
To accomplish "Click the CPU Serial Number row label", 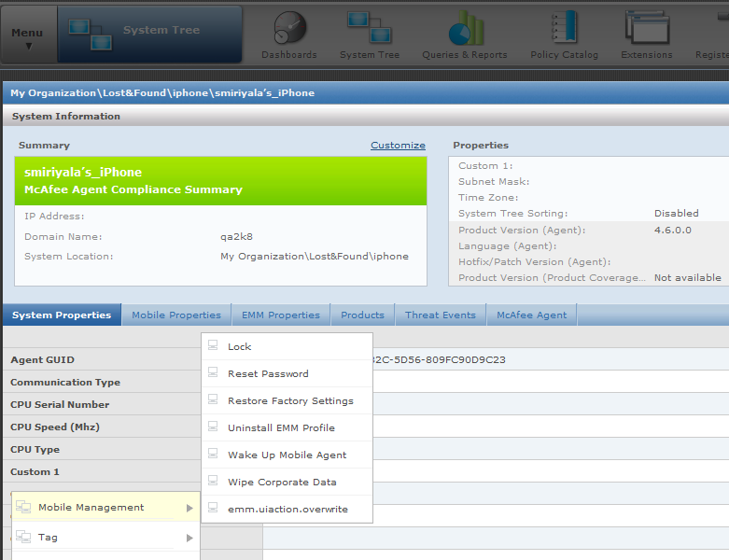I will point(60,404).
